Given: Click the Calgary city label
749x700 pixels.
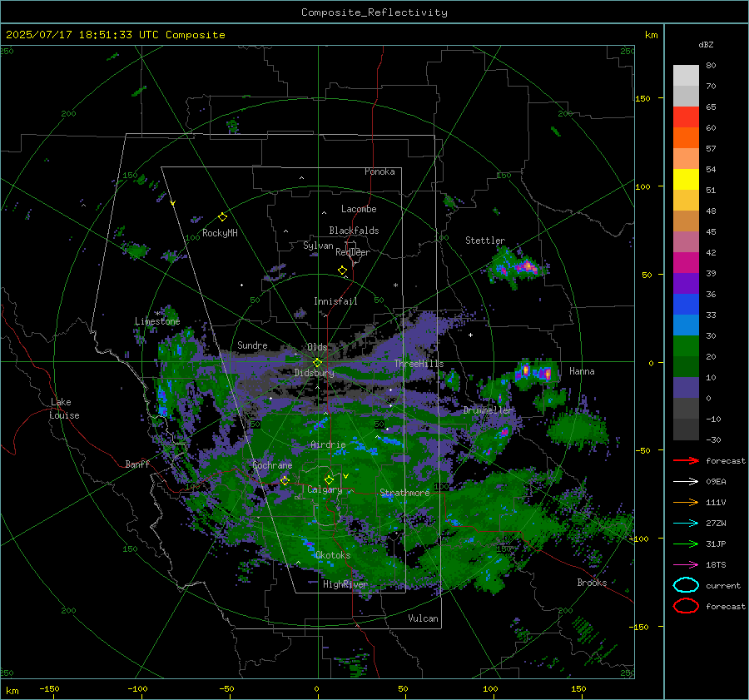Looking at the screenshot, I should click(325, 489).
